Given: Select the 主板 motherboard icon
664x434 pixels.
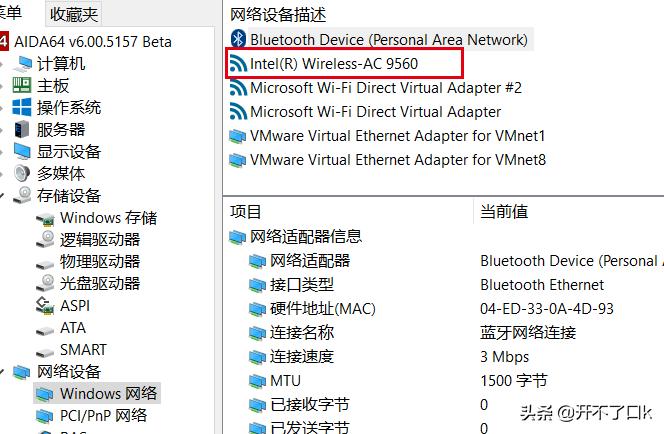Looking at the screenshot, I should [x=22, y=86].
